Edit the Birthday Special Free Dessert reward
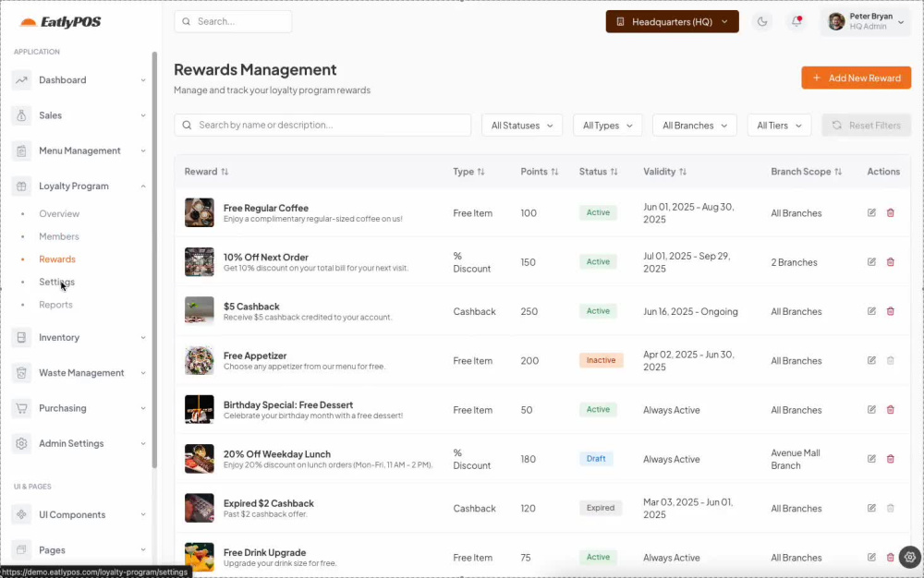Viewport: 924px width, 578px height. 871,409
